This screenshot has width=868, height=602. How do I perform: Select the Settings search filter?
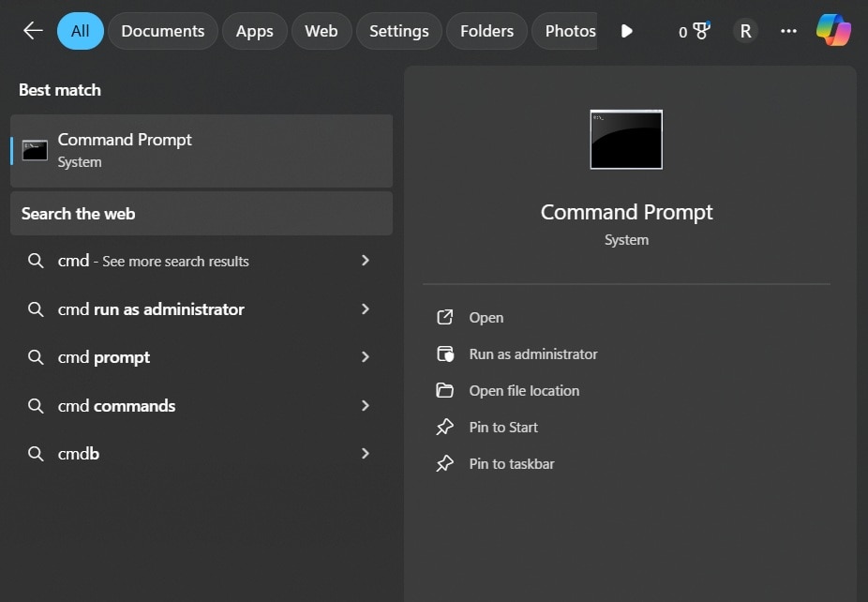[x=398, y=30]
